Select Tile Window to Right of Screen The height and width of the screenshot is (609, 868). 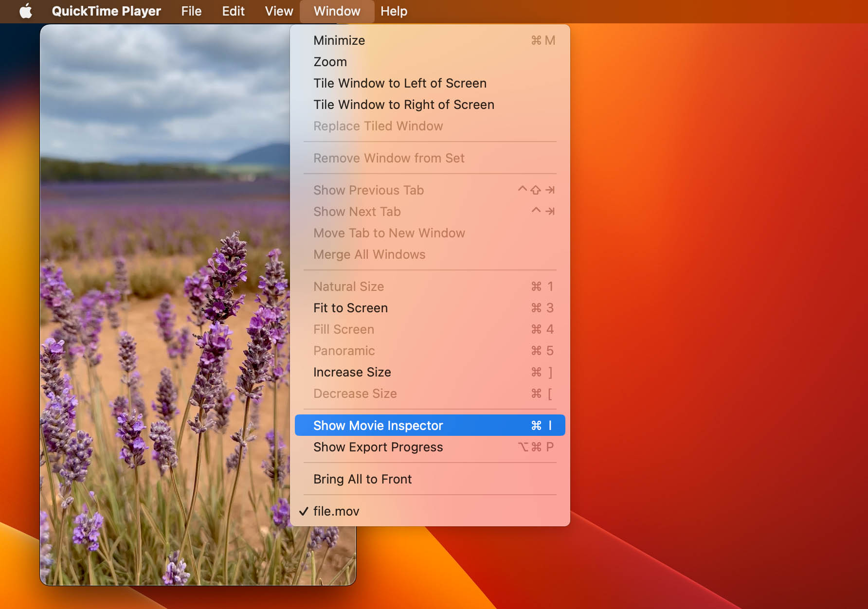430,105
